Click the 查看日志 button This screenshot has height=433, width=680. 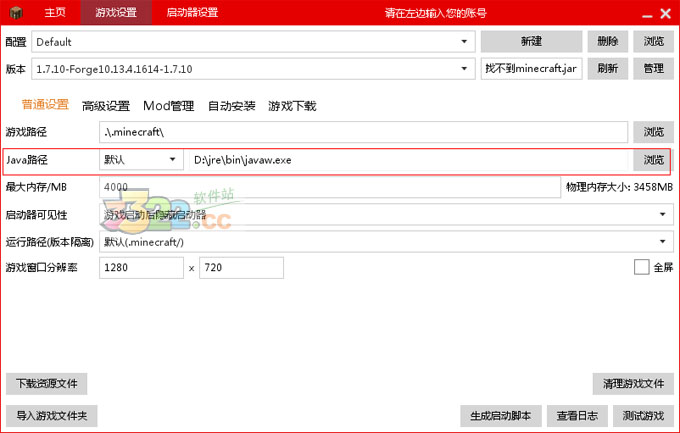577,416
